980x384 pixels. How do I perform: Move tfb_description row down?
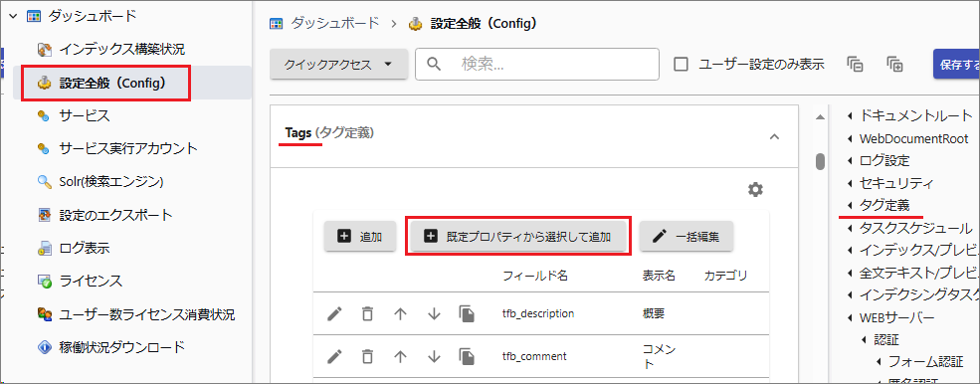[434, 314]
